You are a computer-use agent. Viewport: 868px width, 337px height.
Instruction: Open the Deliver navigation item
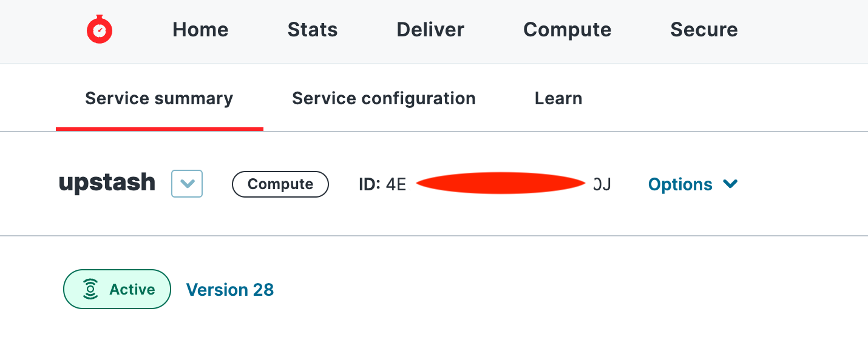pyautogui.click(x=430, y=30)
